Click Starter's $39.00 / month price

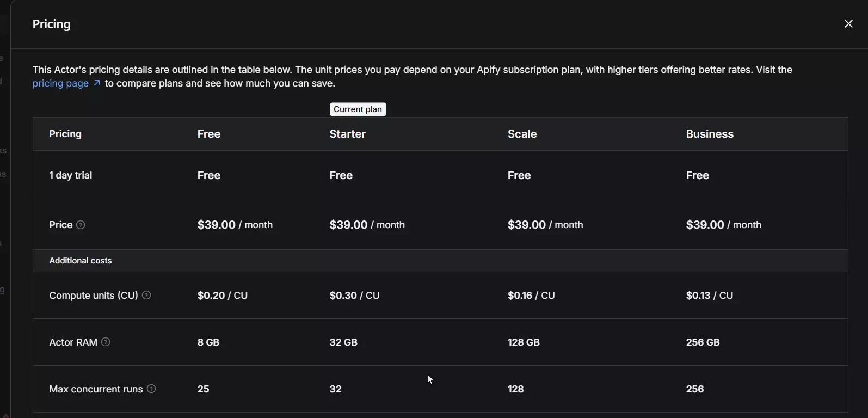[367, 225]
